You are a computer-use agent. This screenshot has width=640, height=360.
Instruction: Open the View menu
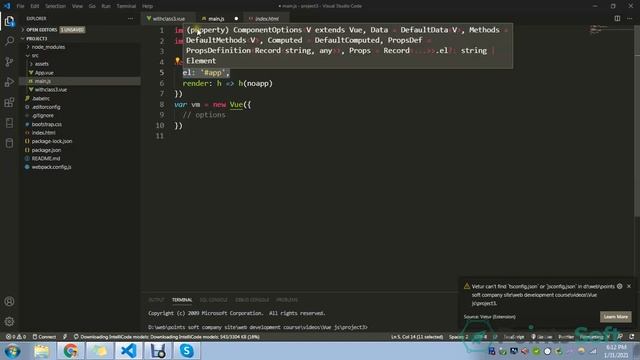(x=77, y=6)
